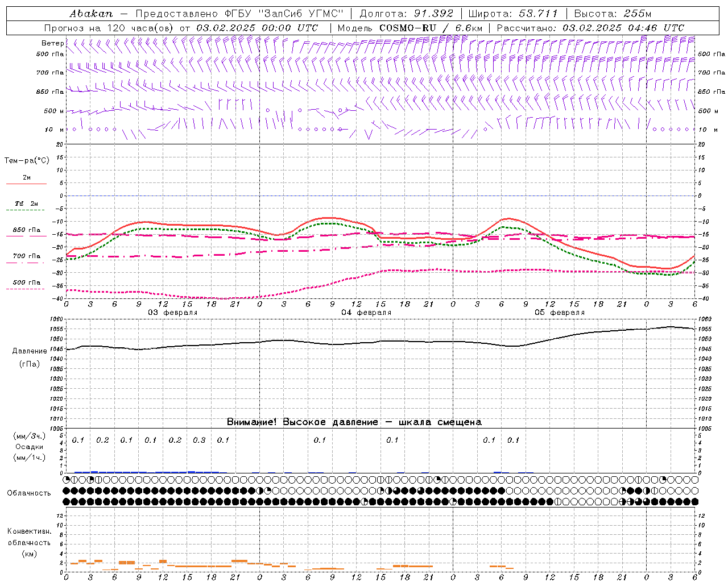
Task: Click the forecast start time 03.02.2025 00:00 UTC
Action: [x=257, y=28]
